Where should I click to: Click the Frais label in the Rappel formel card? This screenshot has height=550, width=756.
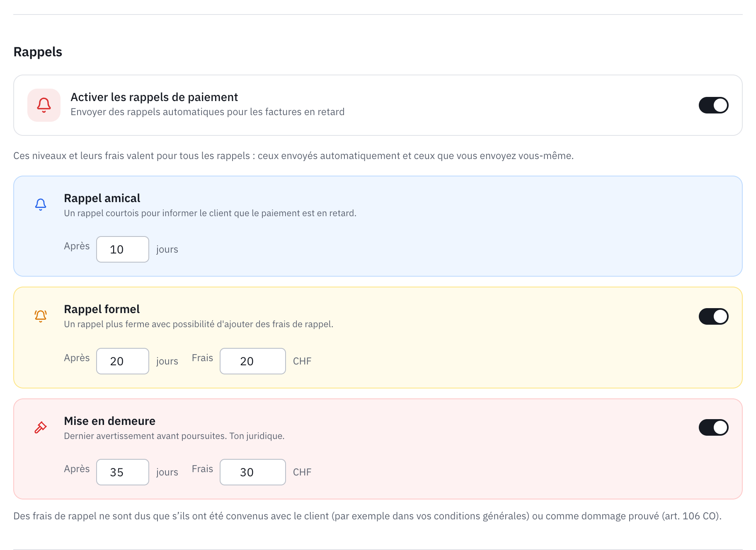pos(203,358)
